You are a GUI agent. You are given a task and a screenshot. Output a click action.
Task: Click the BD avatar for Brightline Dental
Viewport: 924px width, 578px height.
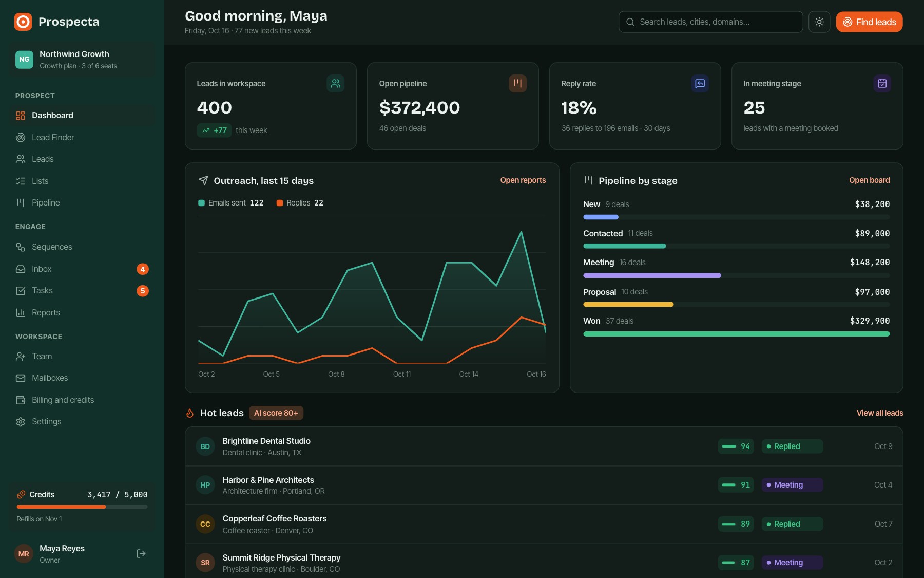click(x=205, y=446)
